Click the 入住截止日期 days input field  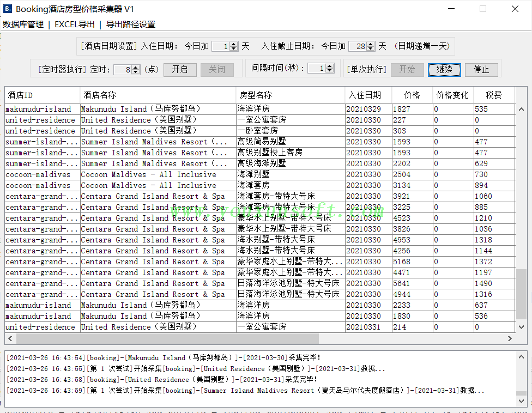(x=358, y=46)
